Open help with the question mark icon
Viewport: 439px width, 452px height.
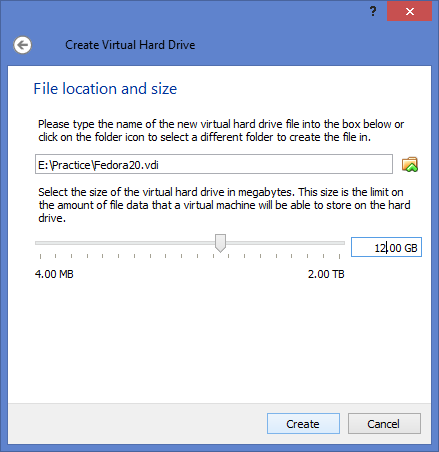373,12
